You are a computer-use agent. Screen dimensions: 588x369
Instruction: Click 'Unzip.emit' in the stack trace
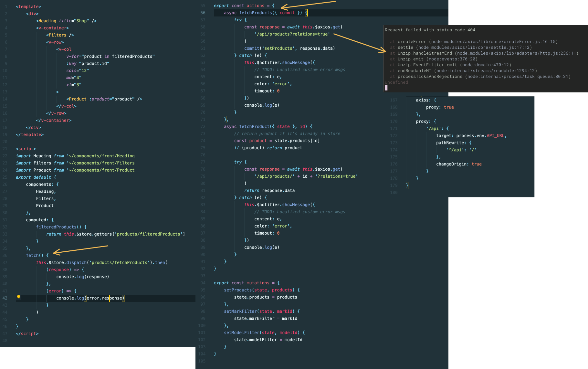pyautogui.click(x=410, y=59)
